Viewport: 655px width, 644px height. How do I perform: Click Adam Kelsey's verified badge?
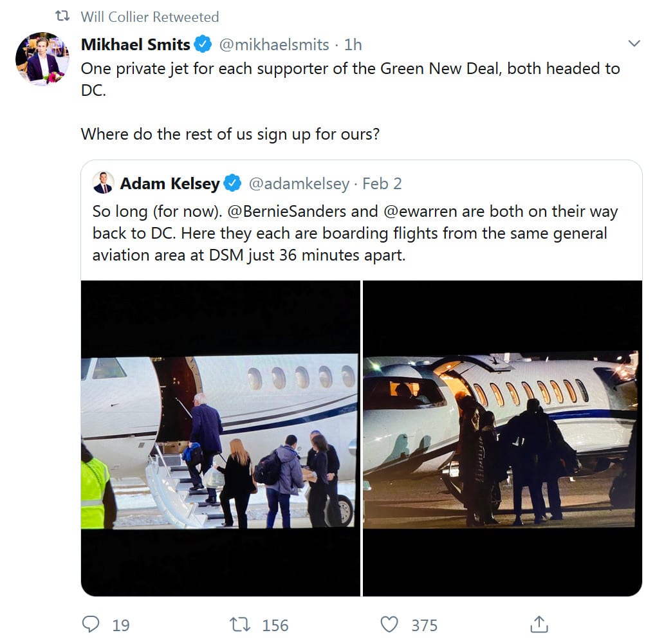(232, 183)
